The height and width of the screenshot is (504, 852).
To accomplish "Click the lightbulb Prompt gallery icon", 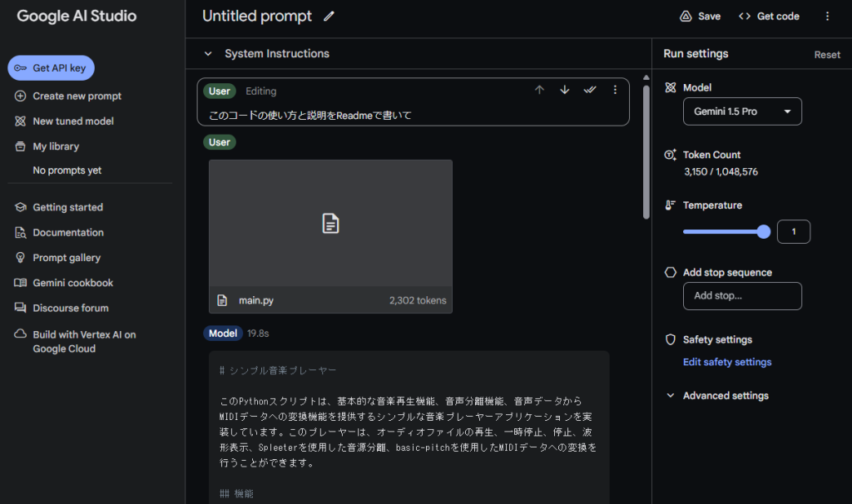I will point(20,258).
